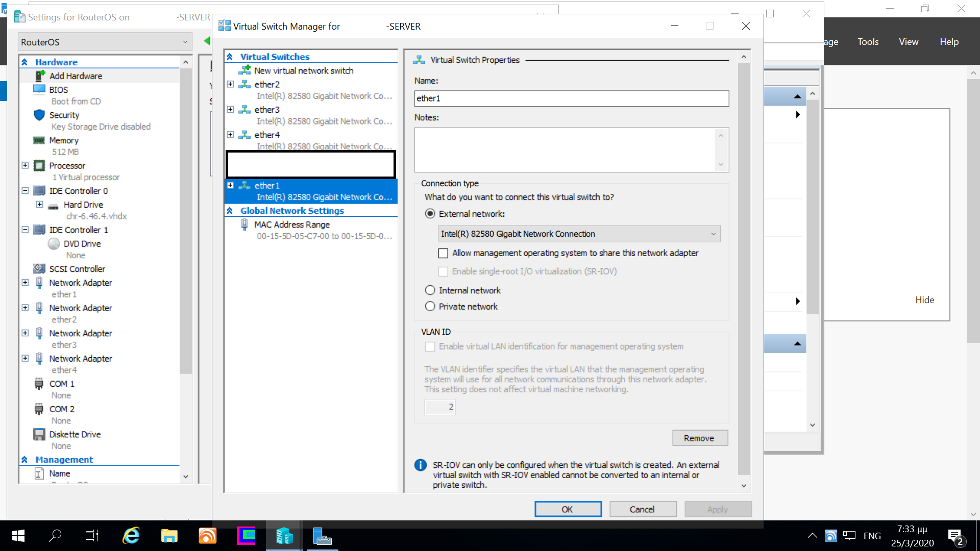Screen dimensions: 980x551
Task: Open the View menu in the background window
Action: click(909, 42)
